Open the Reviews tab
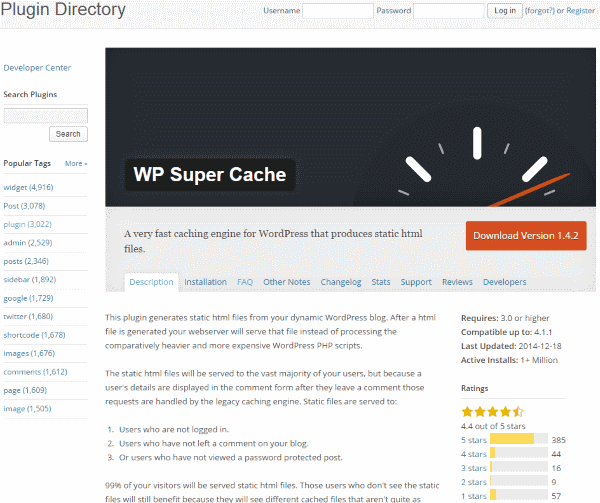 (x=457, y=282)
